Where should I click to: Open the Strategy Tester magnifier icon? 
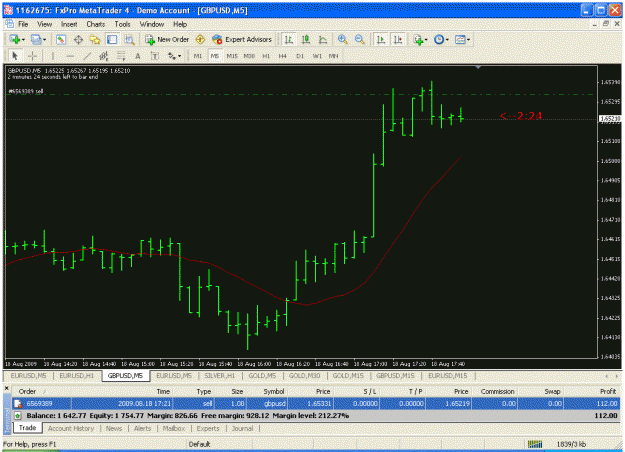coord(129,39)
